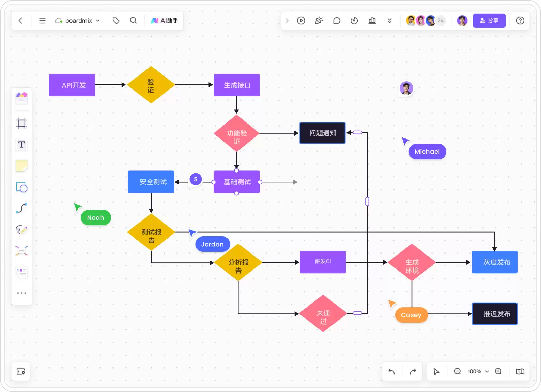
Task: Expand more toolbar options double chevron
Action: [389, 21]
